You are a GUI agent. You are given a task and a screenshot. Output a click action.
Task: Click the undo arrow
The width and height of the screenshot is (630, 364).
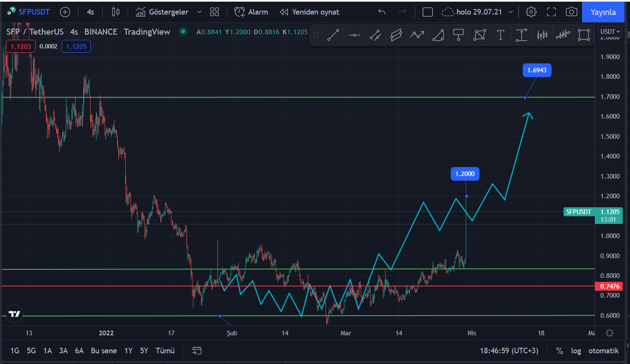click(x=382, y=12)
